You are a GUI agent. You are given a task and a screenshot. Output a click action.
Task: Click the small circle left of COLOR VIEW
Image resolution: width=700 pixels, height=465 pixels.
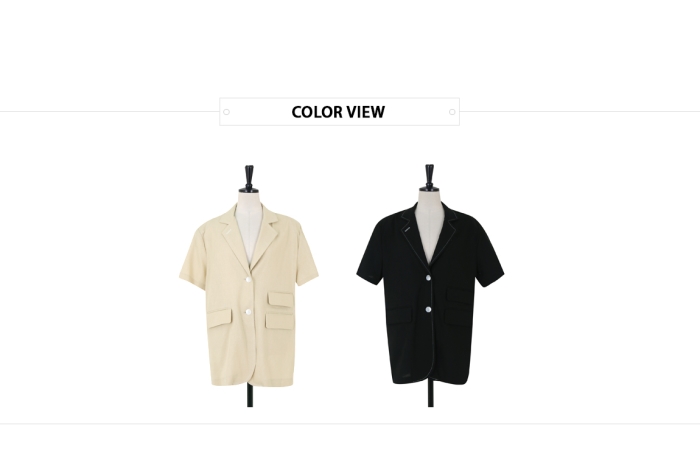[x=226, y=112]
